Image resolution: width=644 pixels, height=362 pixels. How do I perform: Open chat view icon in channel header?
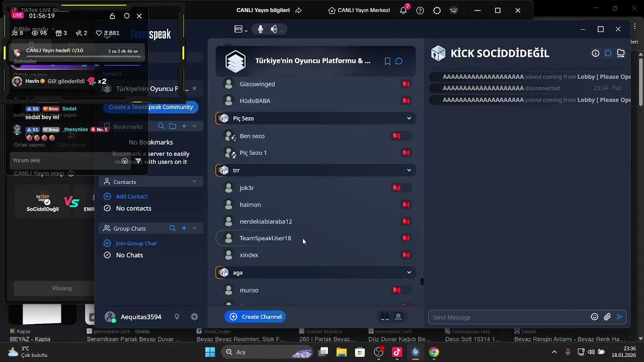tap(608, 53)
